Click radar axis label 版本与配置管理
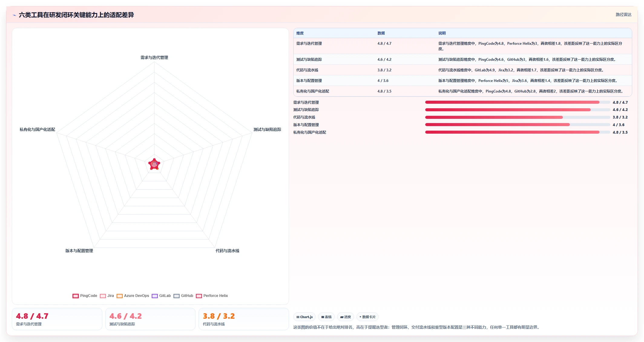The width and height of the screenshot is (644, 342). (x=79, y=251)
